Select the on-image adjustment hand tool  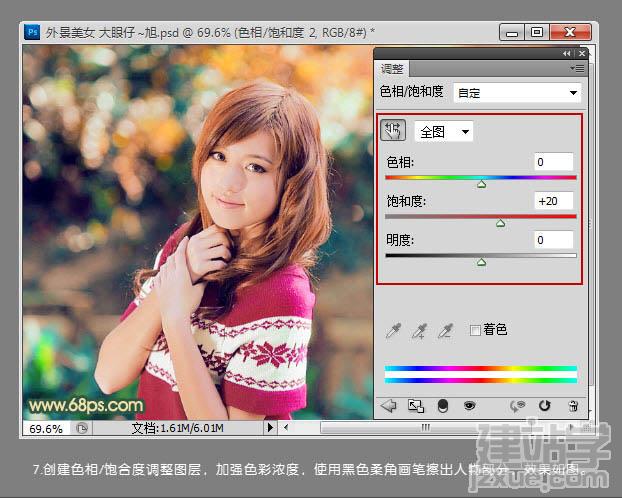pyautogui.click(x=393, y=130)
